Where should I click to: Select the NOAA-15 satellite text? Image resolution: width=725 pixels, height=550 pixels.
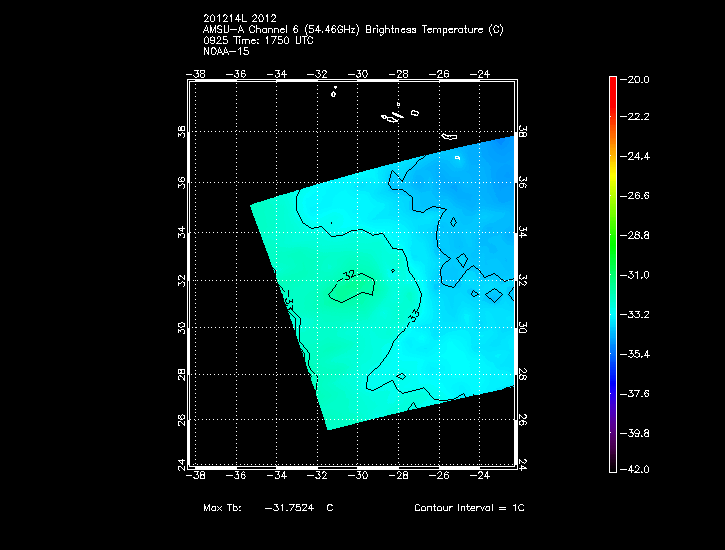point(226,51)
